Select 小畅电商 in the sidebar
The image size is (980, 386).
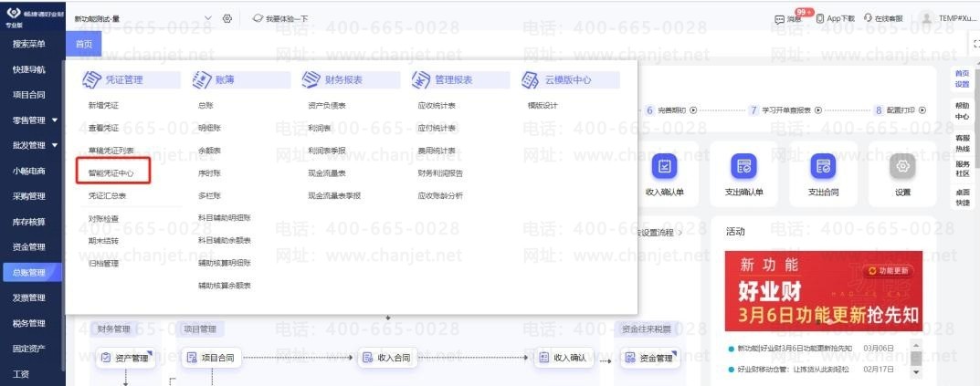point(28,171)
